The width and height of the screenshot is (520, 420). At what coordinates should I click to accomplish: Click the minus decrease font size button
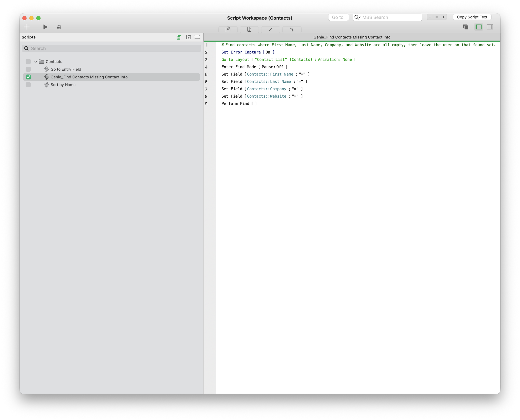[x=430, y=17]
